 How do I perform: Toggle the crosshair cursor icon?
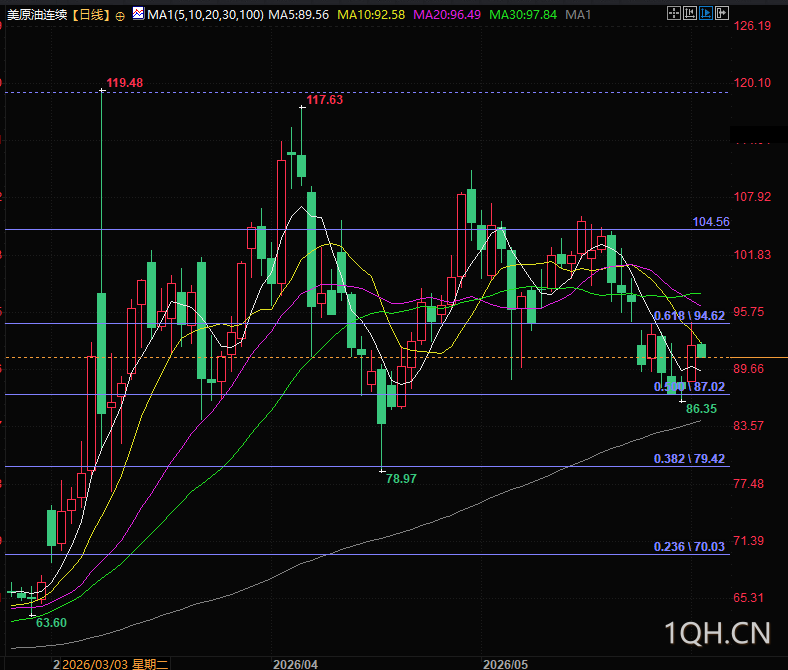(673, 13)
